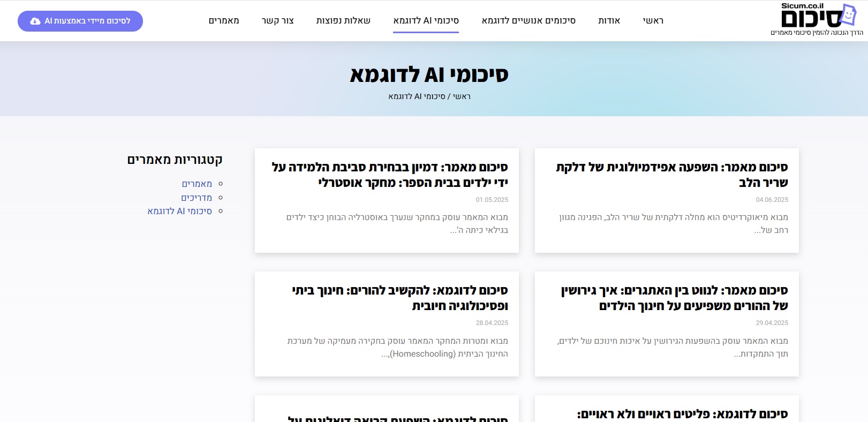The image size is (868, 422).
Task: Open 'צור קשר' contact page
Action: pos(277,21)
